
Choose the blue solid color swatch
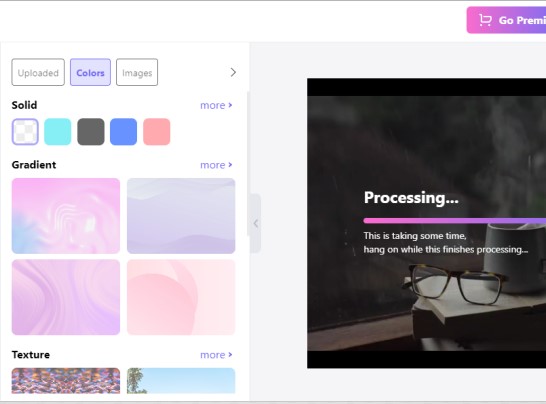[124, 132]
